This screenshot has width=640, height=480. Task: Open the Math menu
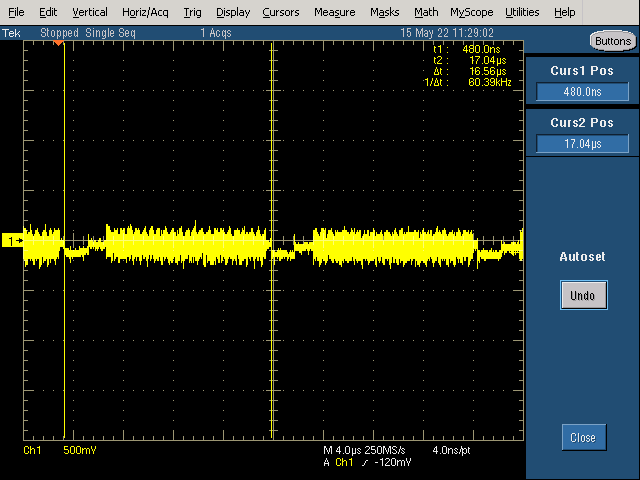click(x=426, y=12)
